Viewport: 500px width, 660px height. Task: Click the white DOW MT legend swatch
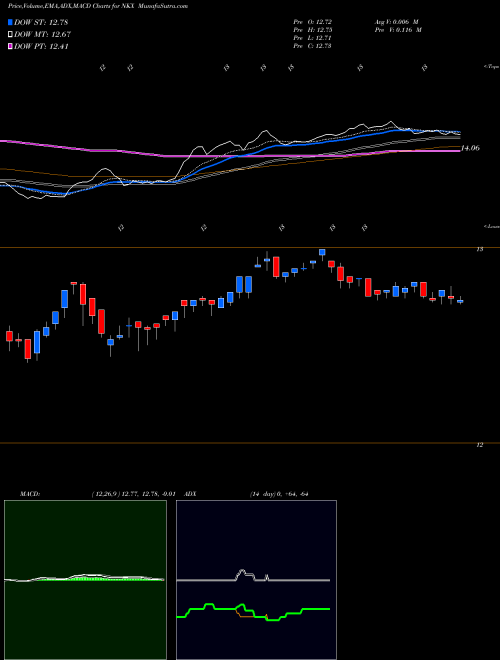point(11,35)
